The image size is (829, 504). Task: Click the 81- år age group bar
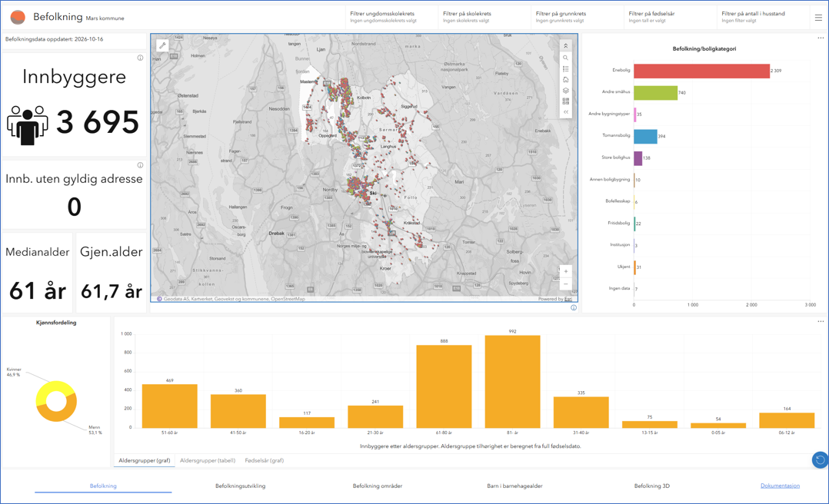coord(512,381)
